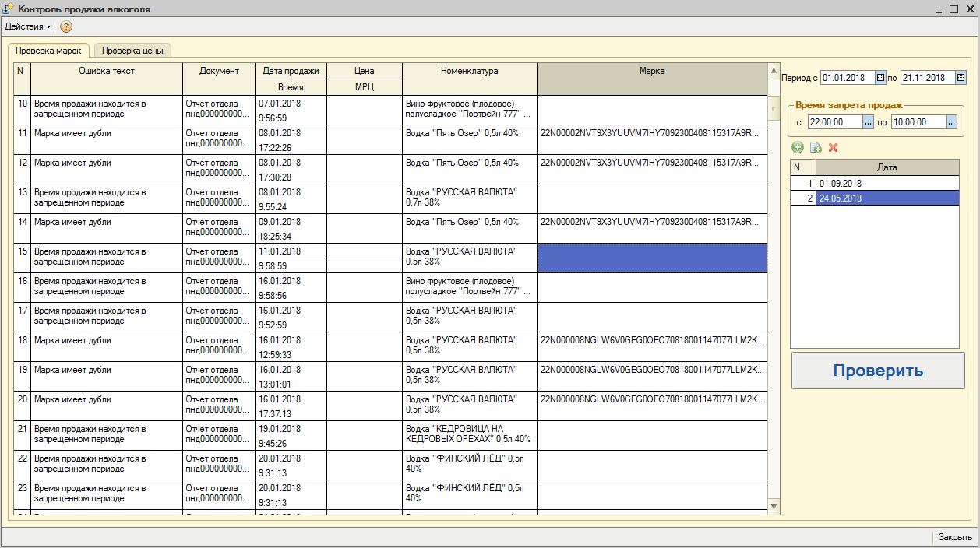The width and height of the screenshot is (980, 548).
Task: Click the Документ column header
Action: [219, 79]
